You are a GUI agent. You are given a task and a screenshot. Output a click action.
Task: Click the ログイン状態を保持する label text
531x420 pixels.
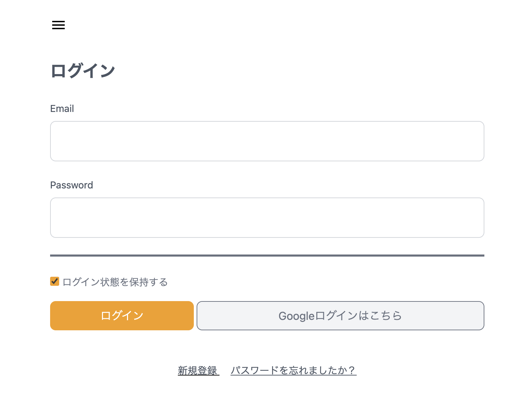[x=115, y=282]
